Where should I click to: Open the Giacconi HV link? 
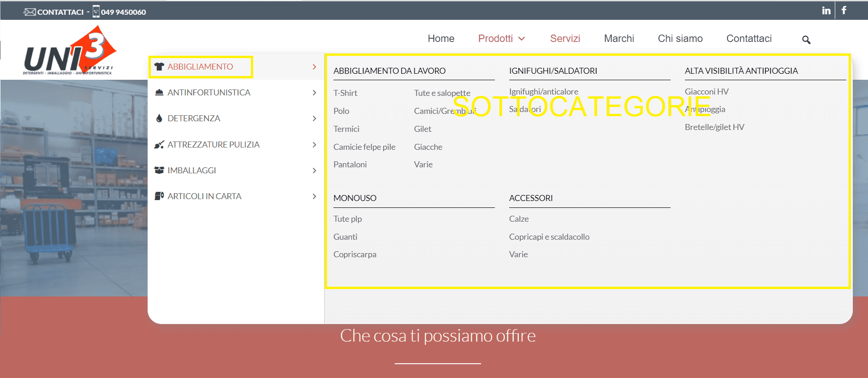pyautogui.click(x=706, y=92)
